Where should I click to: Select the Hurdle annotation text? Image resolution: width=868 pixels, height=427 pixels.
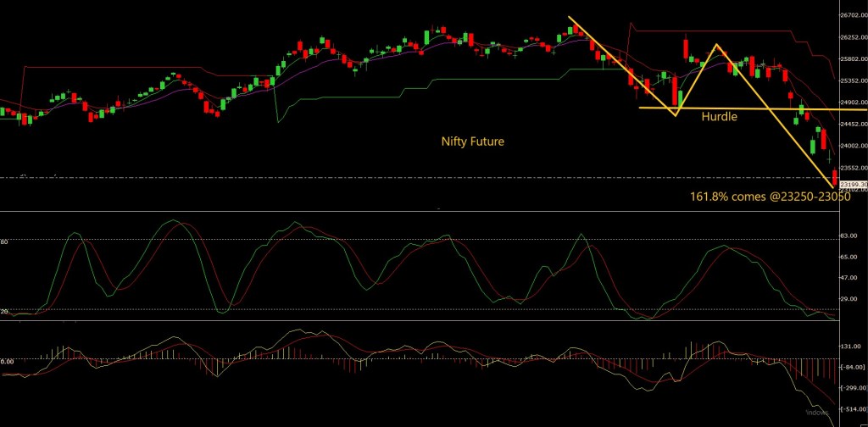(x=719, y=118)
